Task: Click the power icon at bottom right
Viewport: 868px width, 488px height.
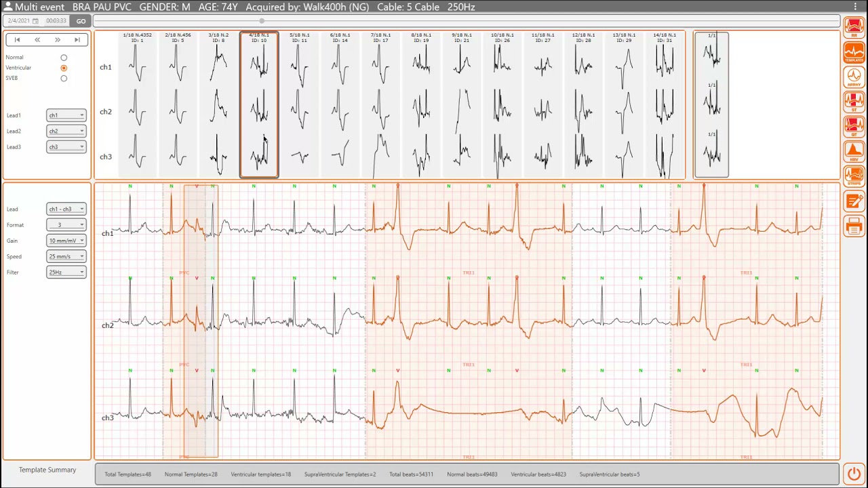Action: [854, 473]
